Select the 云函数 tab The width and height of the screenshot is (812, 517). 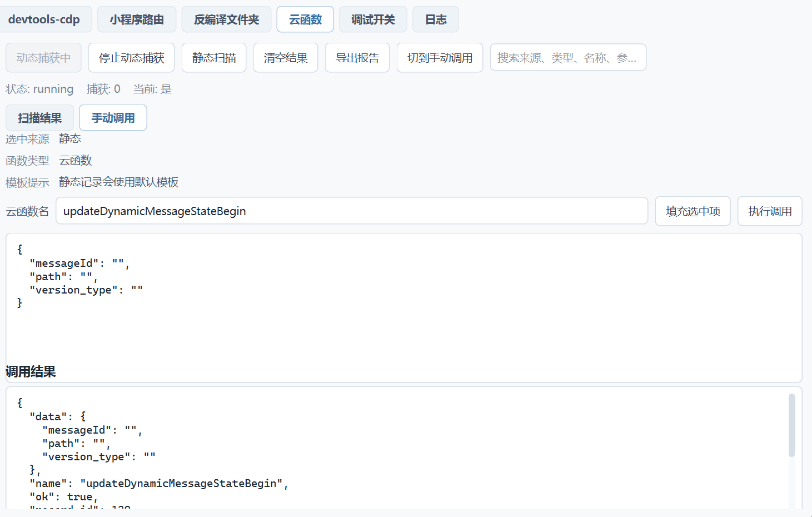pyautogui.click(x=305, y=19)
